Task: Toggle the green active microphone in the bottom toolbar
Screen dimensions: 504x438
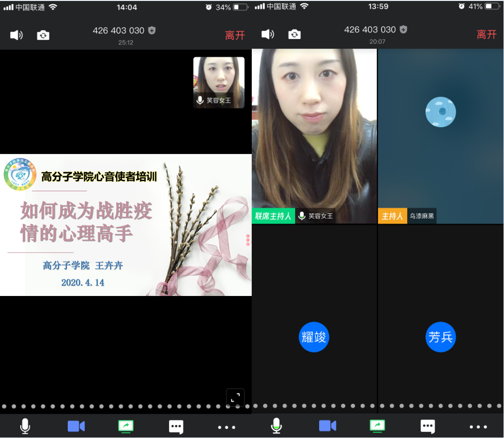Action: pos(276,426)
